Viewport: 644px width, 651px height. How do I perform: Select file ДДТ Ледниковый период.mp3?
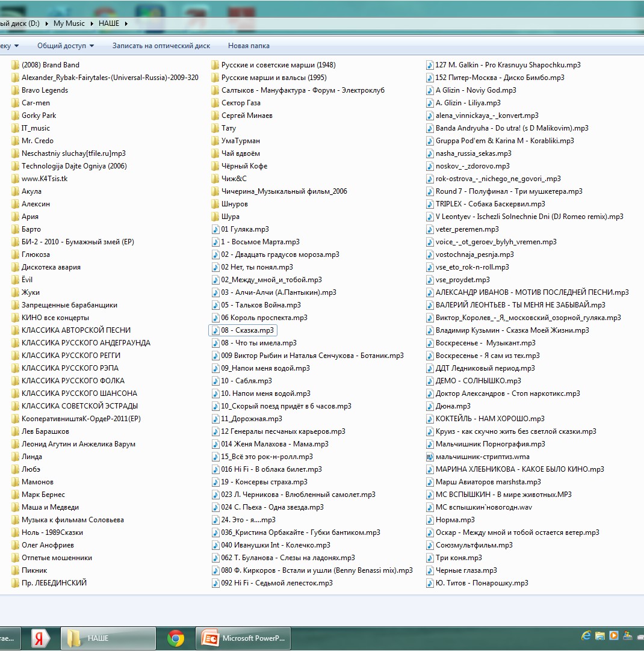(x=481, y=368)
